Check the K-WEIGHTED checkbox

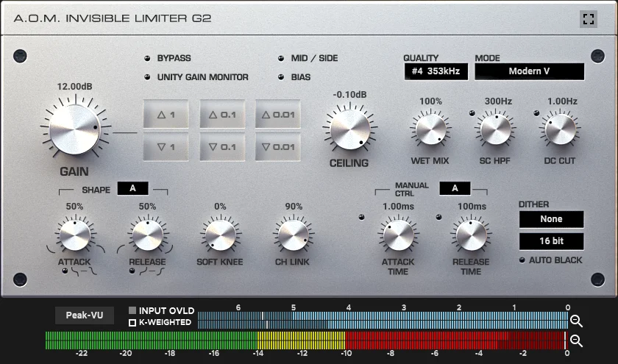click(132, 323)
